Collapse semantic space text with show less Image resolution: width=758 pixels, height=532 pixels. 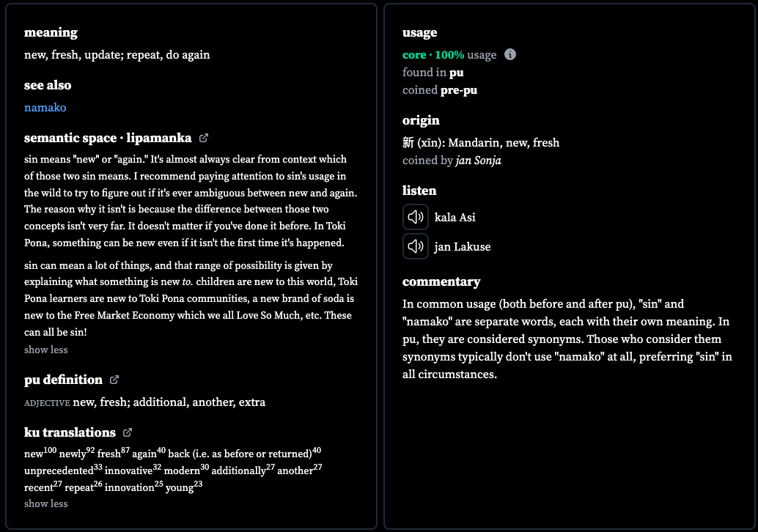tap(46, 350)
